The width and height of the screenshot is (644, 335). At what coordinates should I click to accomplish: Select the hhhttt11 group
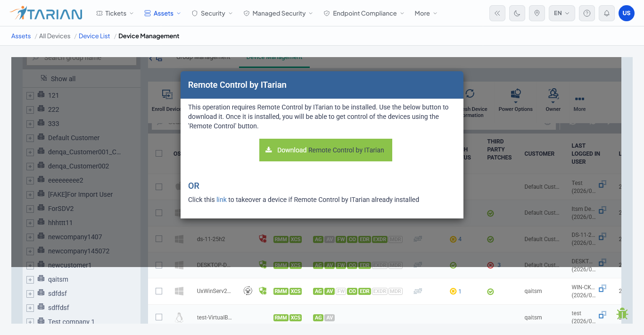pos(60,223)
